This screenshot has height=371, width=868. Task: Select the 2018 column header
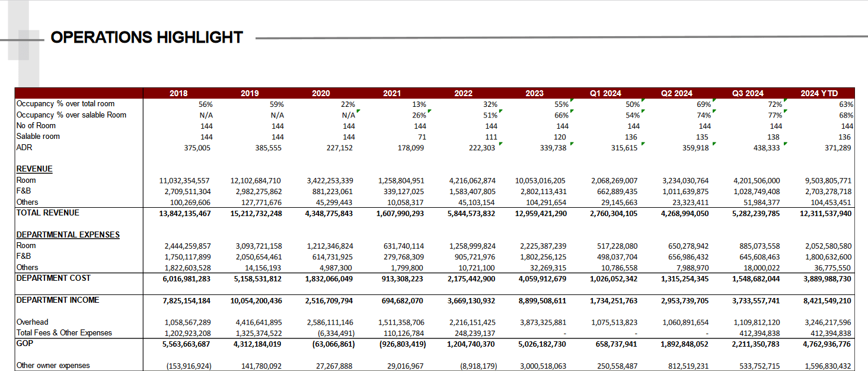pos(178,93)
